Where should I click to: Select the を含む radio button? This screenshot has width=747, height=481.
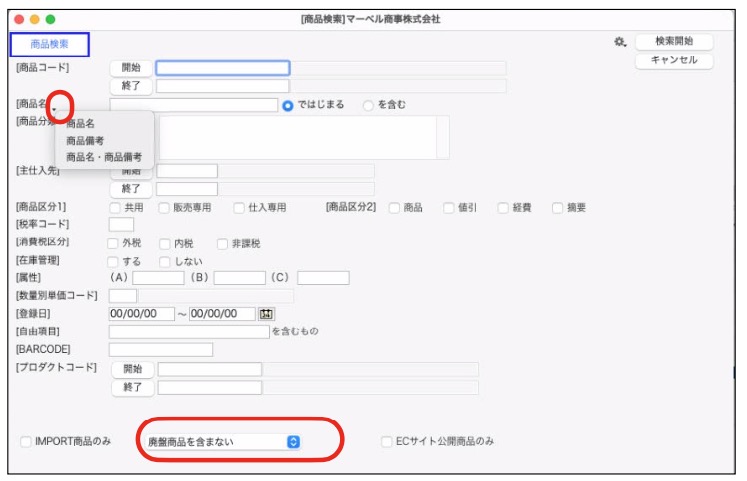[x=368, y=104]
